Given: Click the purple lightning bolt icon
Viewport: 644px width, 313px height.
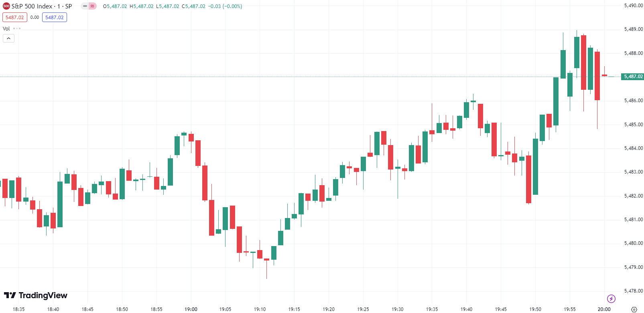Looking at the screenshot, I should (x=611, y=299).
